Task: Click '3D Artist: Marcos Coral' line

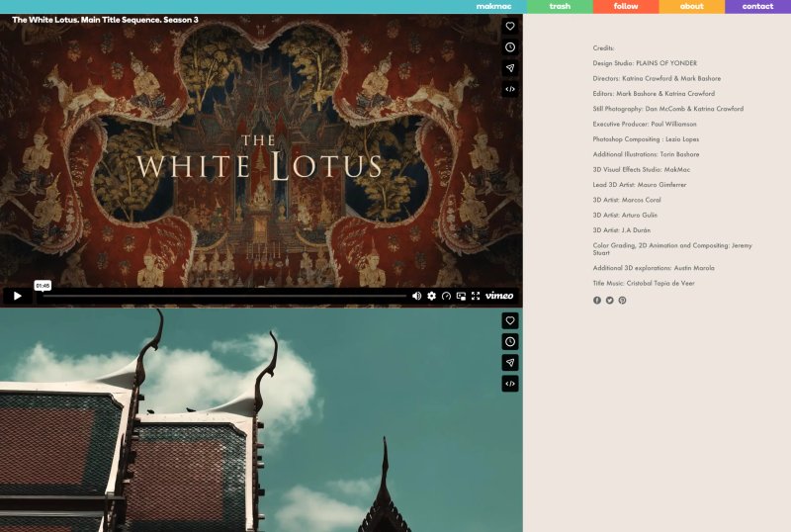Action: pyautogui.click(x=627, y=200)
